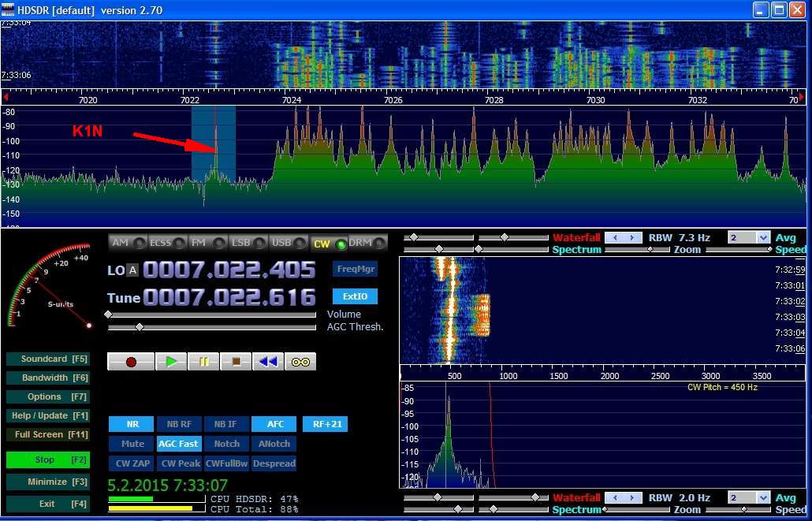Click the ExtIO button

click(355, 297)
